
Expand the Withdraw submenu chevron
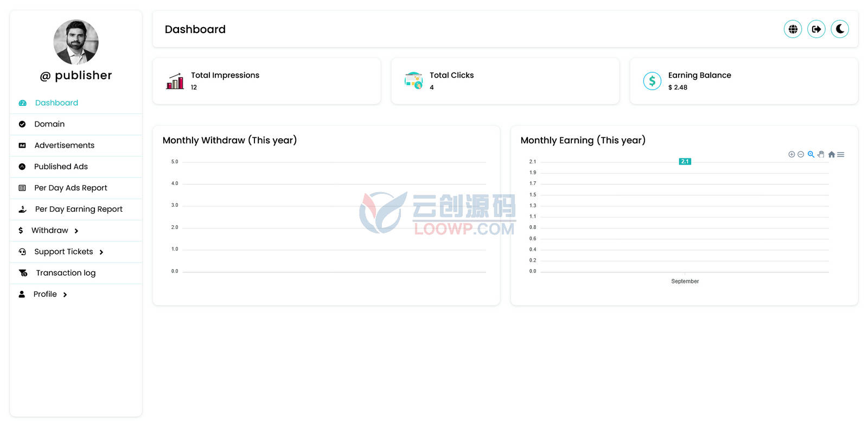76,231
